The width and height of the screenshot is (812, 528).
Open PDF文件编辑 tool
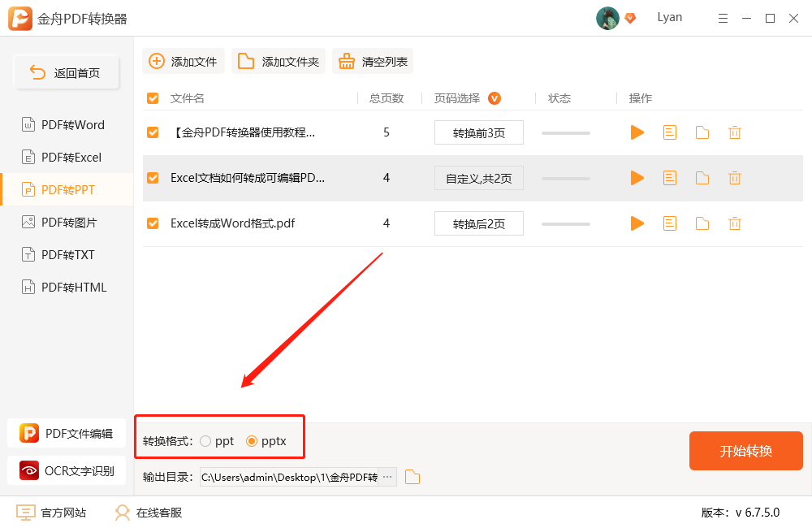(x=67, y=433)
